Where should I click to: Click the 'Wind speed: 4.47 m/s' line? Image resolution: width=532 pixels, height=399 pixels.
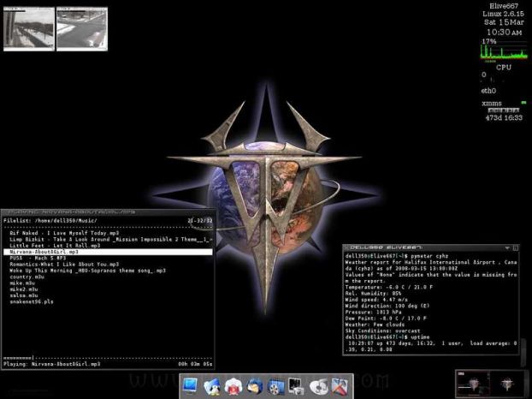point(376,300)
